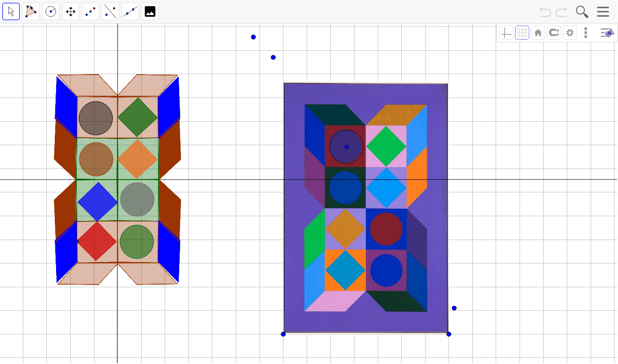Open the main hamburger menu

pos(603,12)
